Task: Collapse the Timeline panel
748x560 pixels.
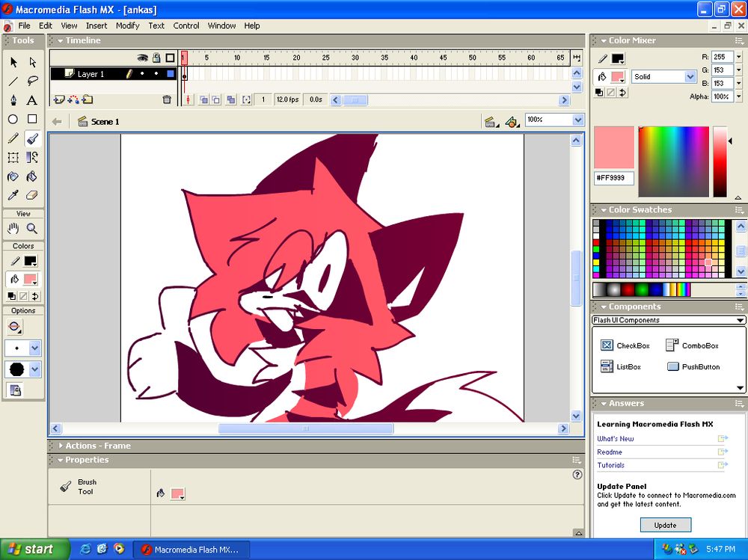Action: pyautogui.click(x=61, y=41)
